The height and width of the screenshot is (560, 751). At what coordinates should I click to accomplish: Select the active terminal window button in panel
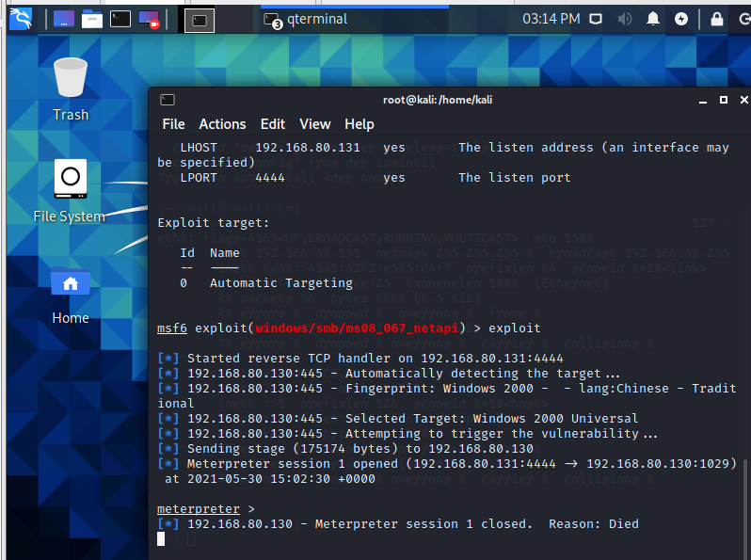[200, 20]
